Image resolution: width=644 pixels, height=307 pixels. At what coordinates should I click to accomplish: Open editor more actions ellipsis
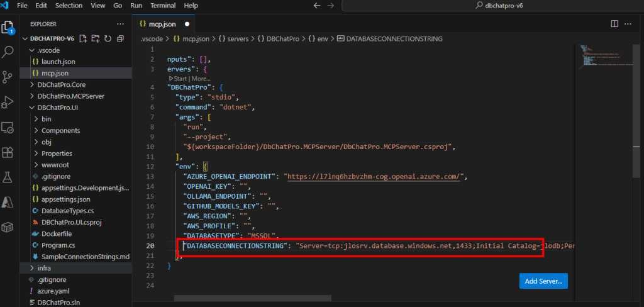pos(628,24)
